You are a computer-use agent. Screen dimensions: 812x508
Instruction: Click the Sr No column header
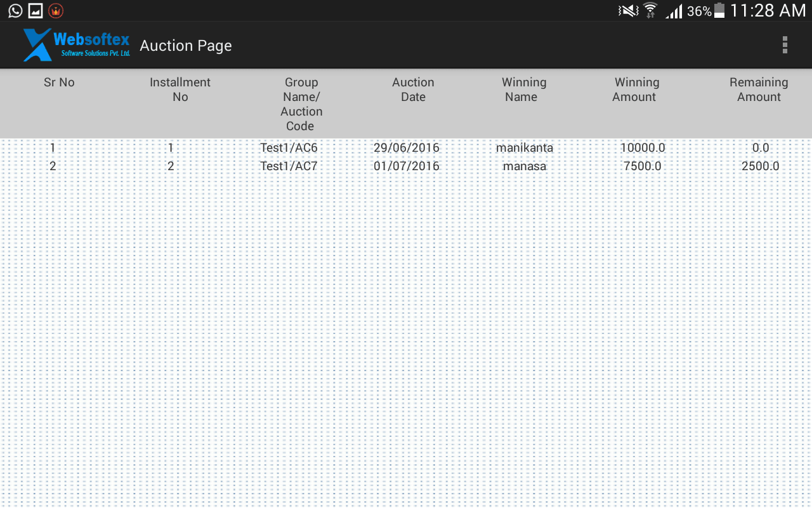point(59,83)
